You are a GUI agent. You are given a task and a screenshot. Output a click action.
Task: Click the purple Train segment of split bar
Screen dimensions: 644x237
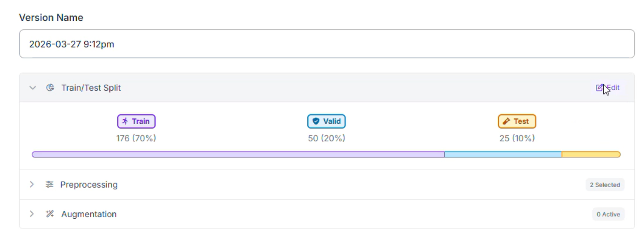point(238,155)
